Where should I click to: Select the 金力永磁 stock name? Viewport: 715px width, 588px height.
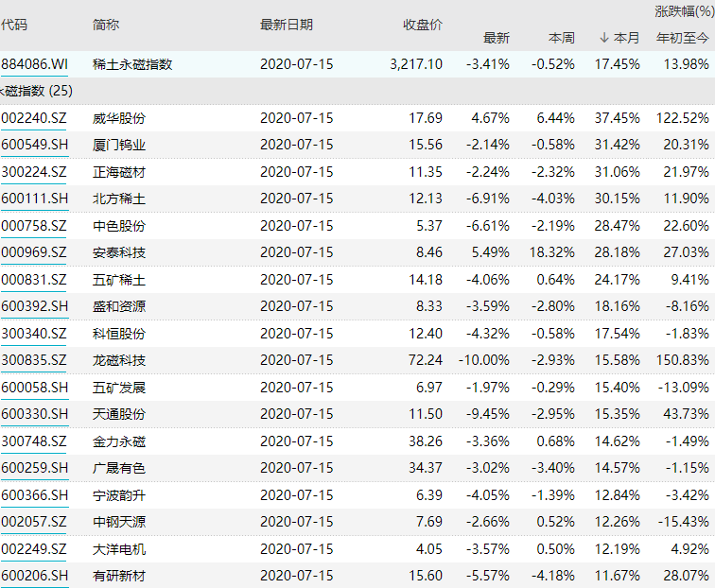pyautogui.click(x=119, y=441)
